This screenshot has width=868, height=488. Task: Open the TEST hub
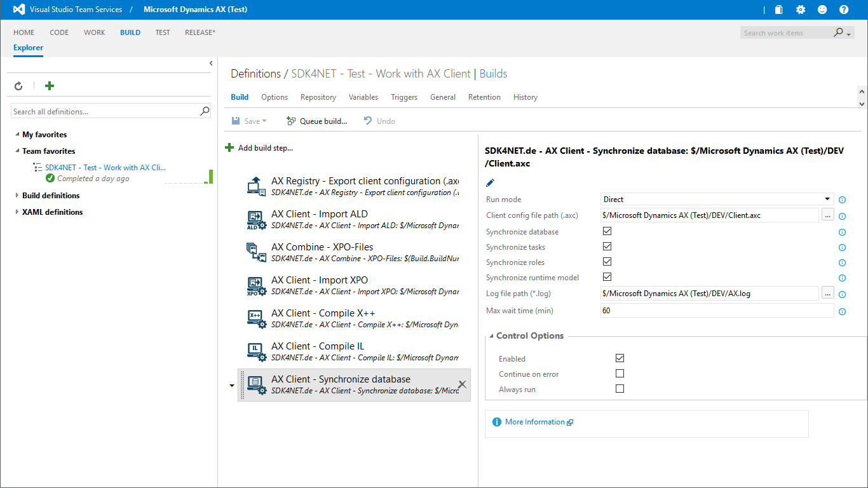(x=163, y=32)
